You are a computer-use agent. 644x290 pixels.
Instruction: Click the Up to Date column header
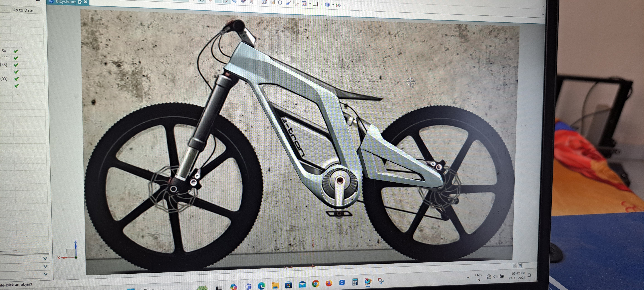point(23,10)
